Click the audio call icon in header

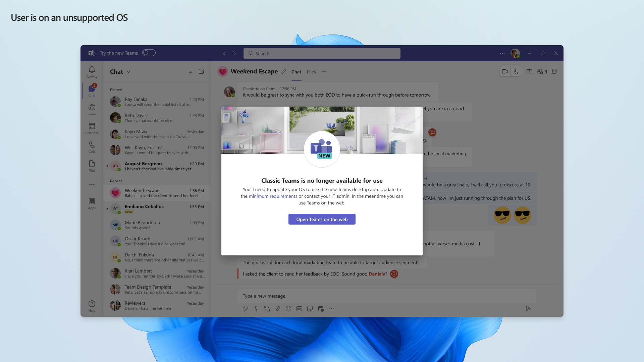516,71
